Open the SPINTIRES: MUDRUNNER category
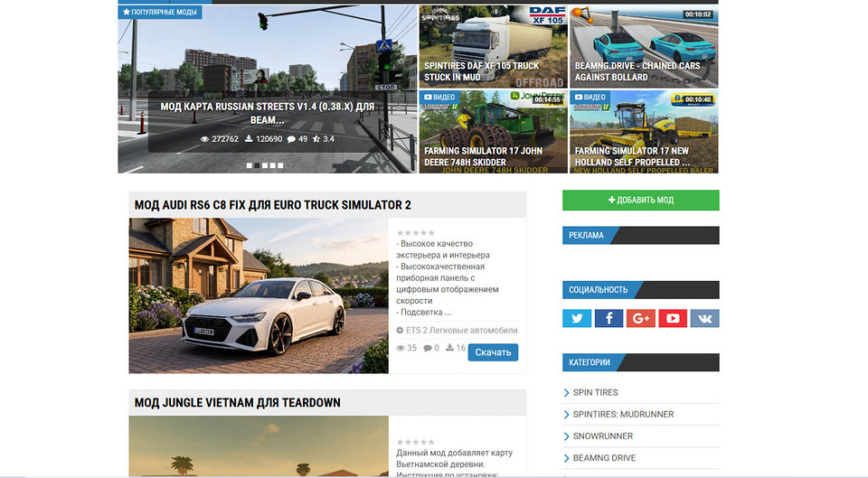Image resolution: width=868 pixels, height=478 pixels. 623,415
